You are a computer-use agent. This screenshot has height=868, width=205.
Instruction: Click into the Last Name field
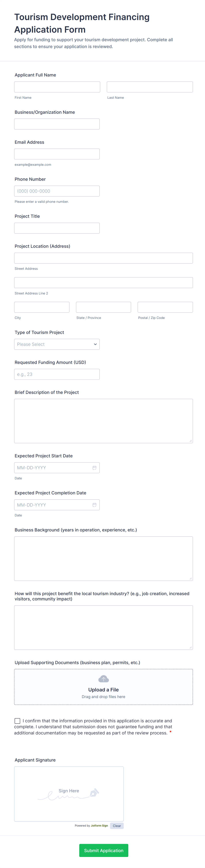tap(150, 87)
